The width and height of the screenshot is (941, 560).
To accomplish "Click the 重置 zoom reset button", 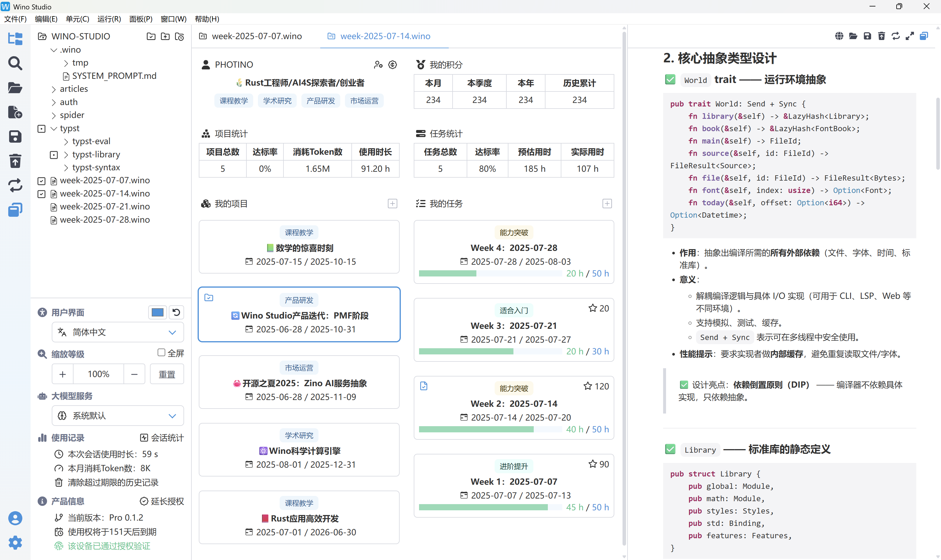I will tap(167, 374).
